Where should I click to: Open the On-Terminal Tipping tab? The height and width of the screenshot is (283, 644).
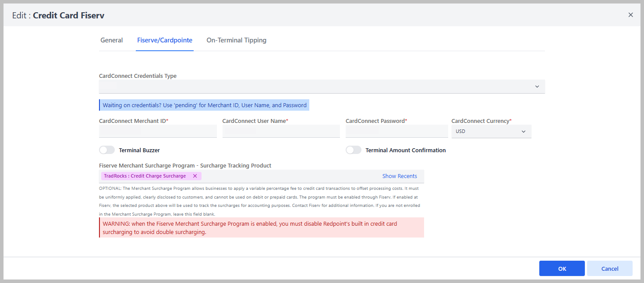click(236, 40)
